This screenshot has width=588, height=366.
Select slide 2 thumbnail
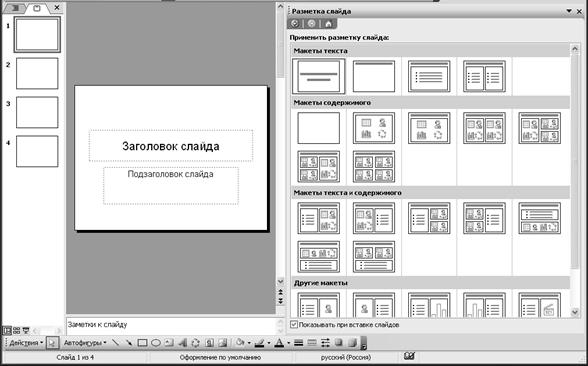(x=37, y=73)
